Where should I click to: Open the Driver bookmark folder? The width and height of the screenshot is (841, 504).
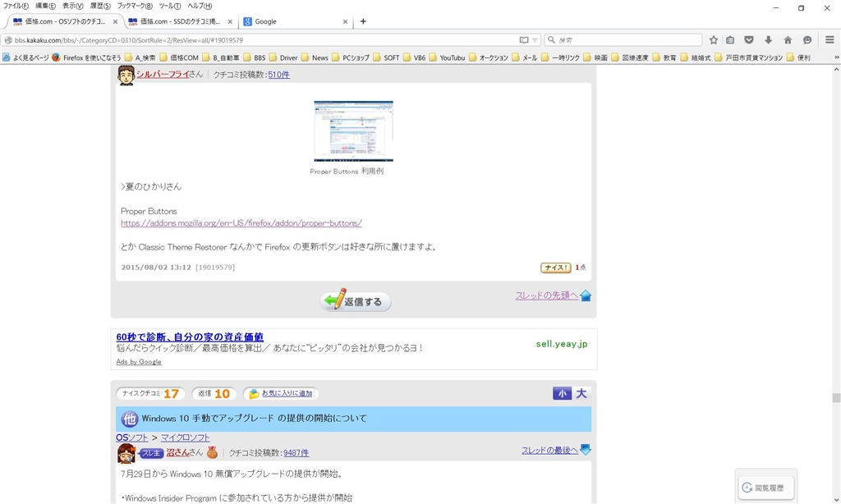pos(283,57)
